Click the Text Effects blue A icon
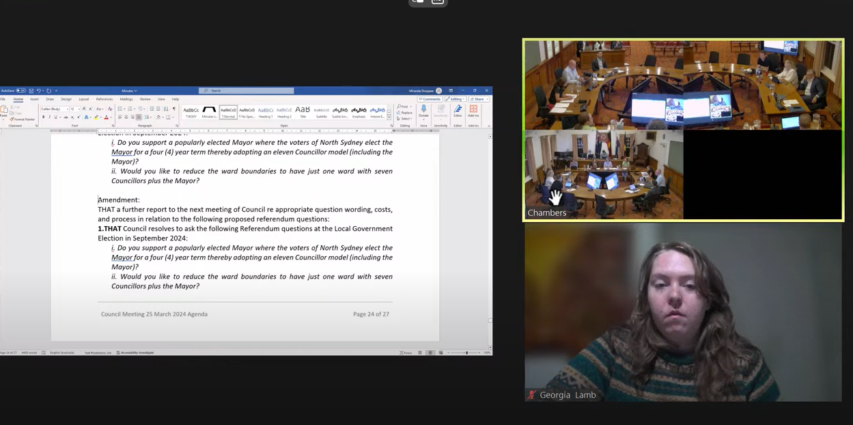Viewport: 853px width, 425px height. [86, 118]
